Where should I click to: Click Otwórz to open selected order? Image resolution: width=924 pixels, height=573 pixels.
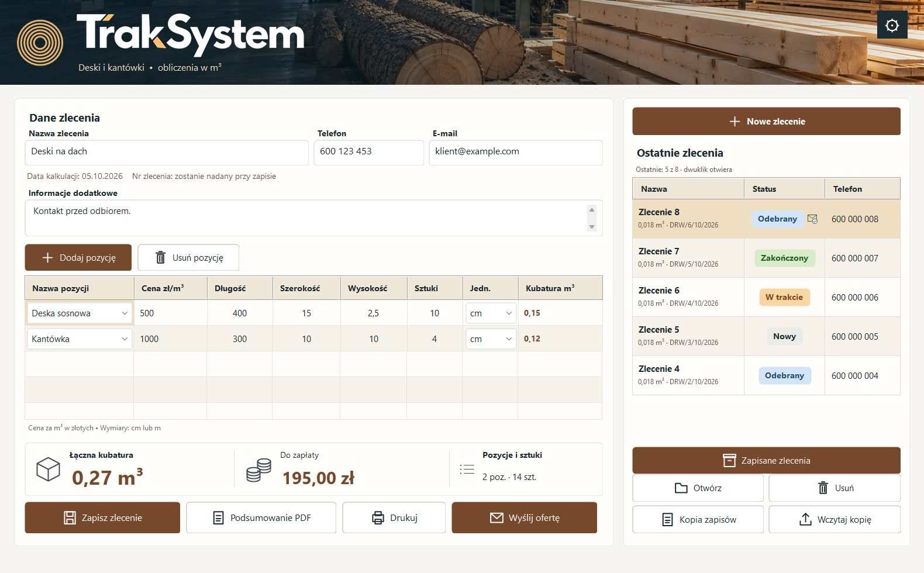pyautogui.click(x=698, y=488)
